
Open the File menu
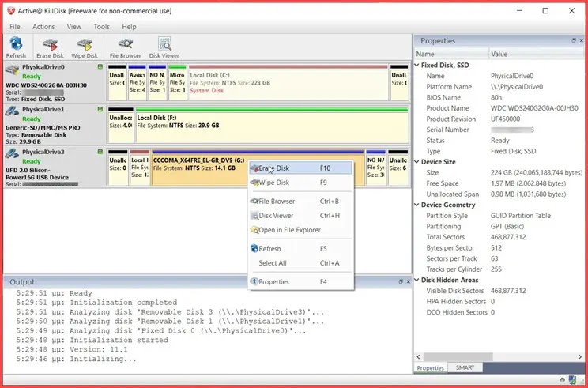point(15,27)
